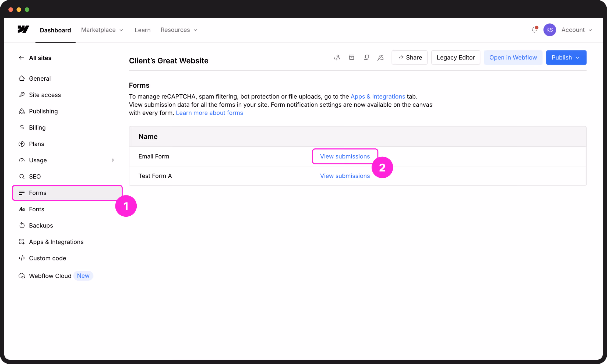Image resolution: width=607 pixels, height=364 pixels.
Task: Click the Forms sidebar icon
Action: (x=22, y=193)
